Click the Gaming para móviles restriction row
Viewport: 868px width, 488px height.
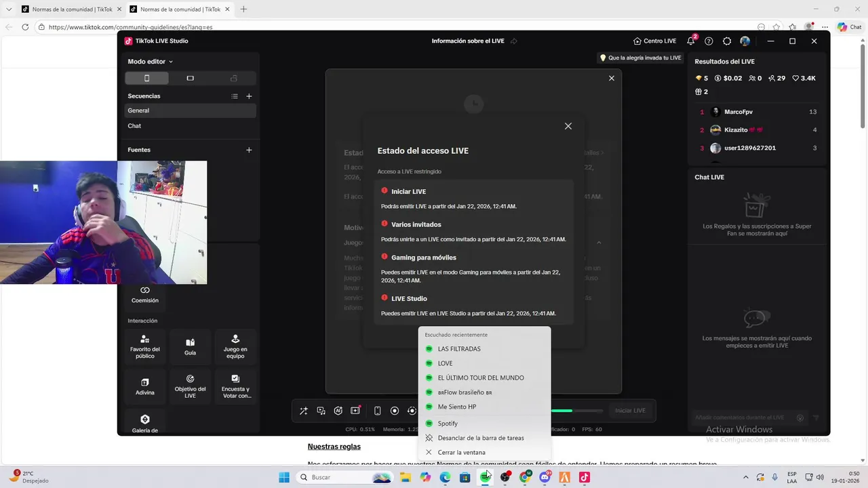(473, 268)
